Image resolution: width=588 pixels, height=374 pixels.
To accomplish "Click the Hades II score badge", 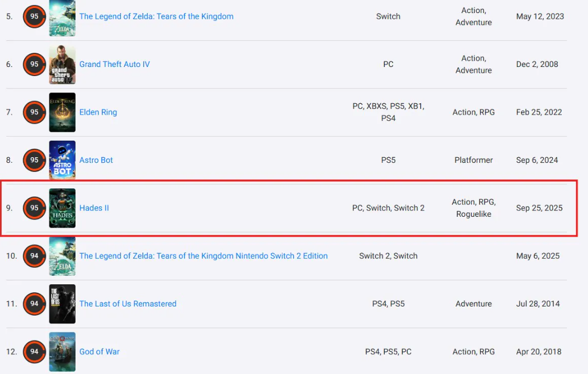I will pos(34,208).
